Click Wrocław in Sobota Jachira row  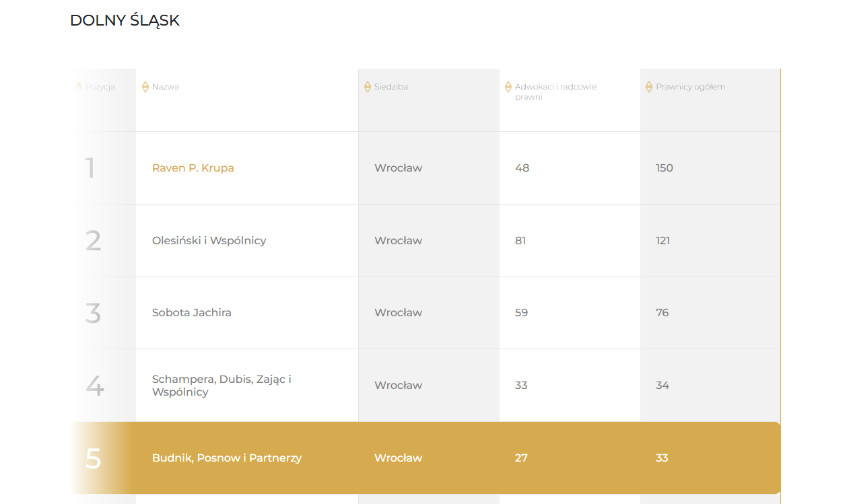point(399,313)
